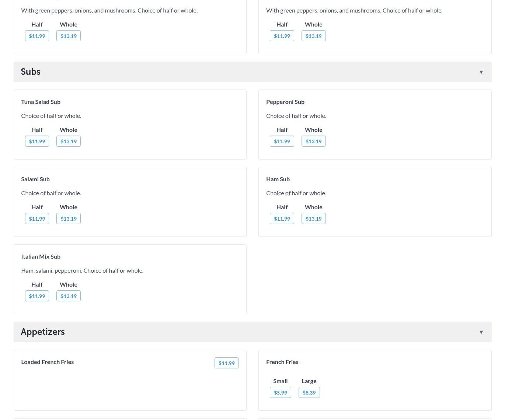Screen dimensions: 505x420
Task: Choose Whole Pepperoni Sub at $13.19
Action: point(313,141)
